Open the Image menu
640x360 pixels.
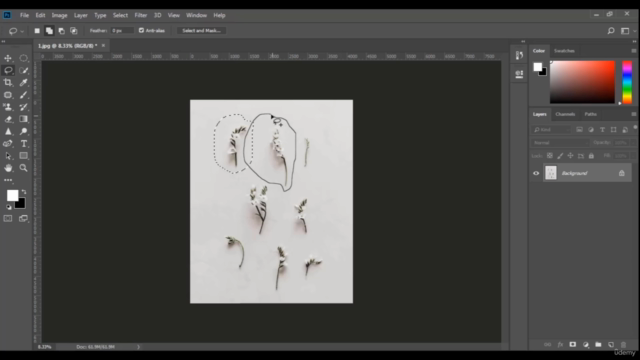(59, 15)
